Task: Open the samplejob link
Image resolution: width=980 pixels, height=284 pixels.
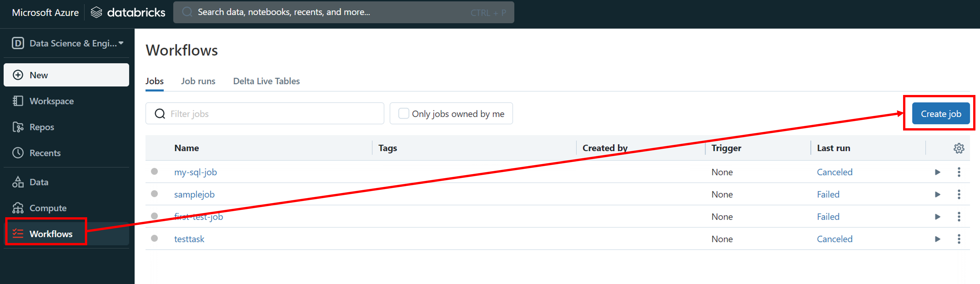Action: coord(194,194)
